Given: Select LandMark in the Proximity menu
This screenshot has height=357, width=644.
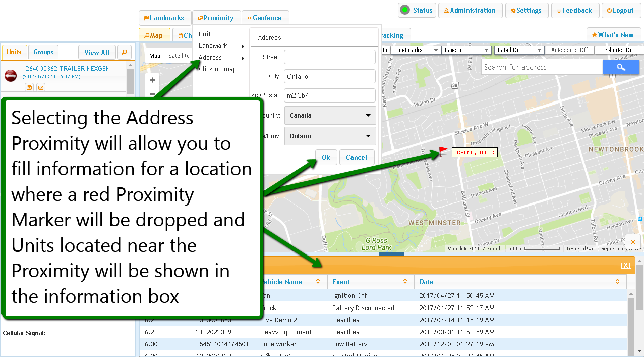Looking at the screenshot, I should (x=213, y=46).
